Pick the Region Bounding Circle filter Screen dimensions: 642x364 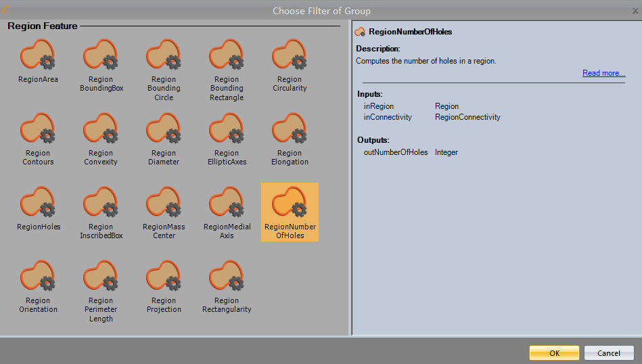tap(164, 55)
